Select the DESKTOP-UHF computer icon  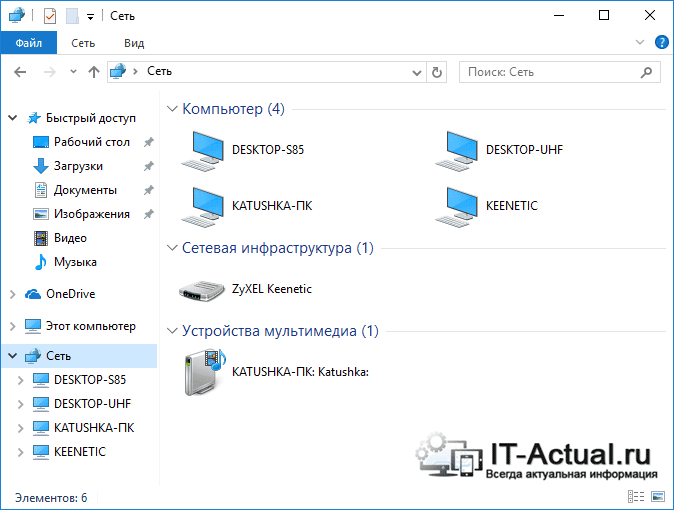pyautogui.click(x=456, y=151)
